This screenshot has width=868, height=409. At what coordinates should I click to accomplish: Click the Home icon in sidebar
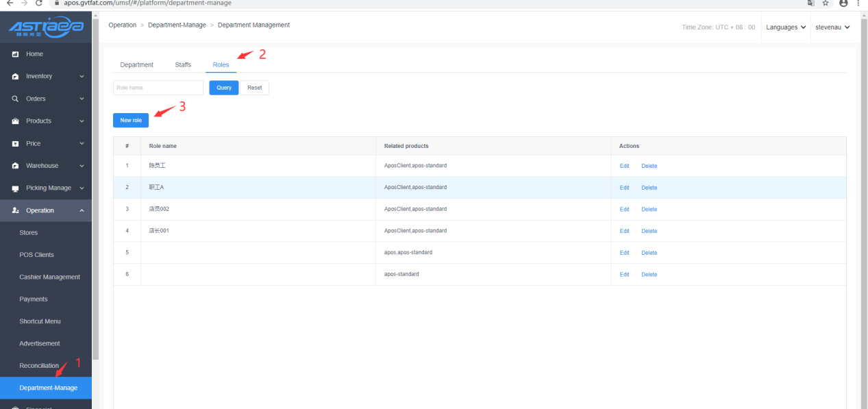point(15,54)
